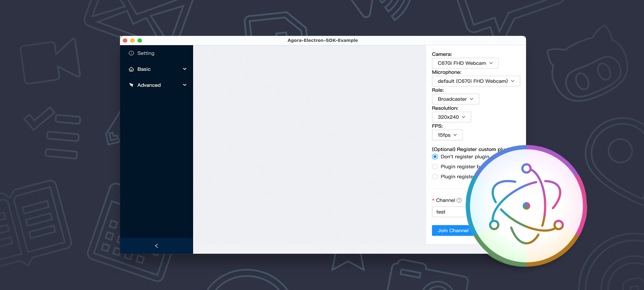
Task: Open the Advanced menu section
Action: tap(157, 85)
